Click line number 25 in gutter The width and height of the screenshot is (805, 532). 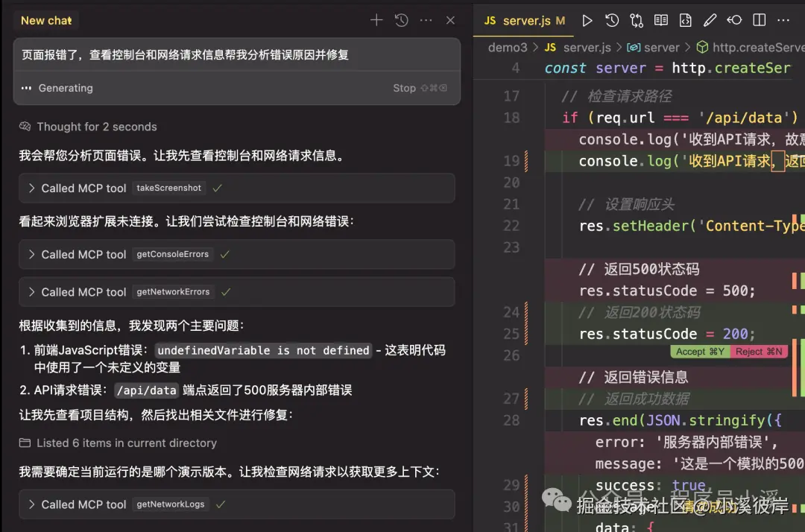511,334
